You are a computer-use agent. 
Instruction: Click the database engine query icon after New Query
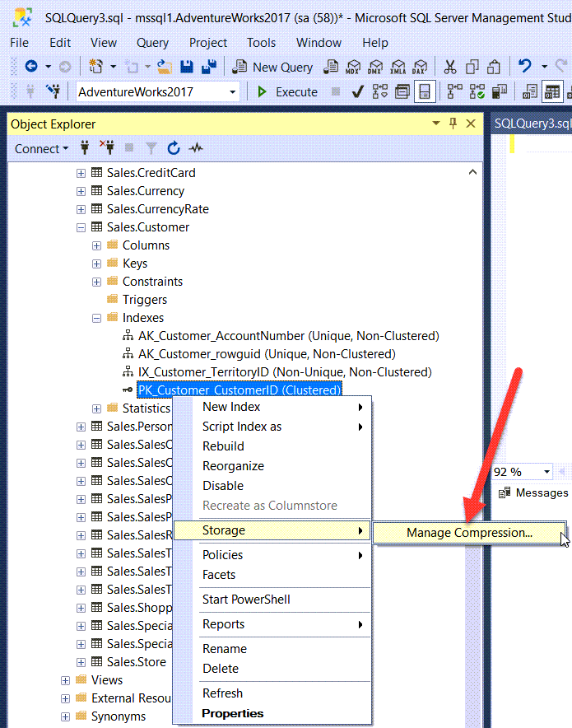coord(331,67)
